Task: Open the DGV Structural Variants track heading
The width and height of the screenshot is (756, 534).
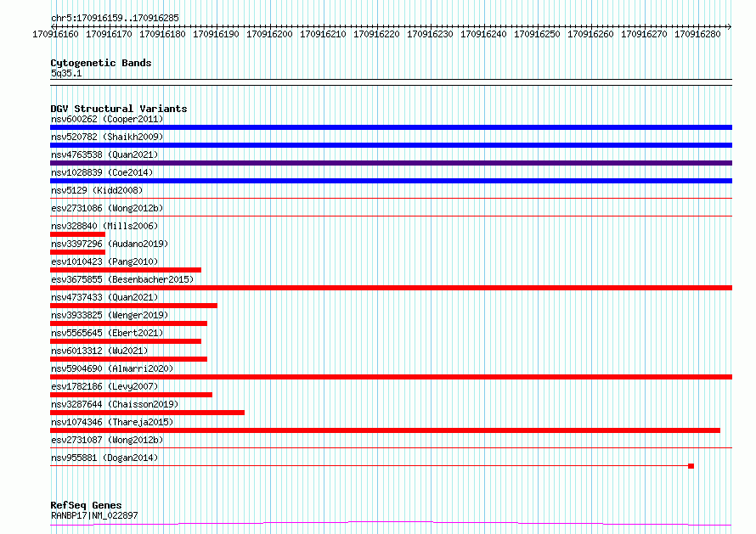Action: coord(119,109)
